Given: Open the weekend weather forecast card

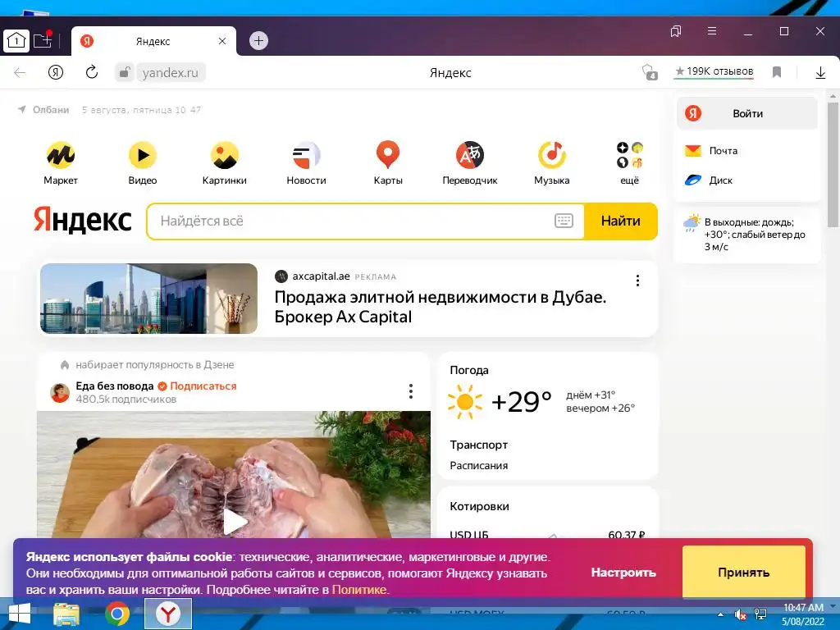Looking at the screenshot, I should pos(747,234).
